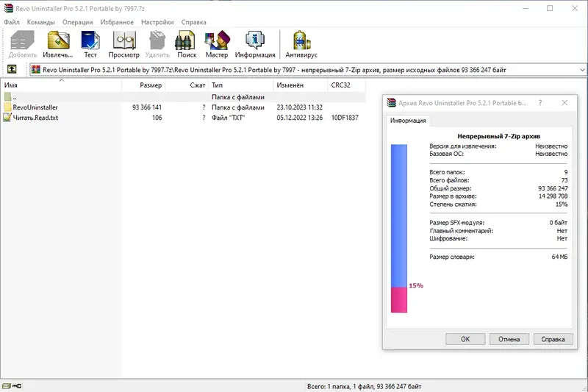Click the Извлечь extract toolbar icon

tap(58, 44)
